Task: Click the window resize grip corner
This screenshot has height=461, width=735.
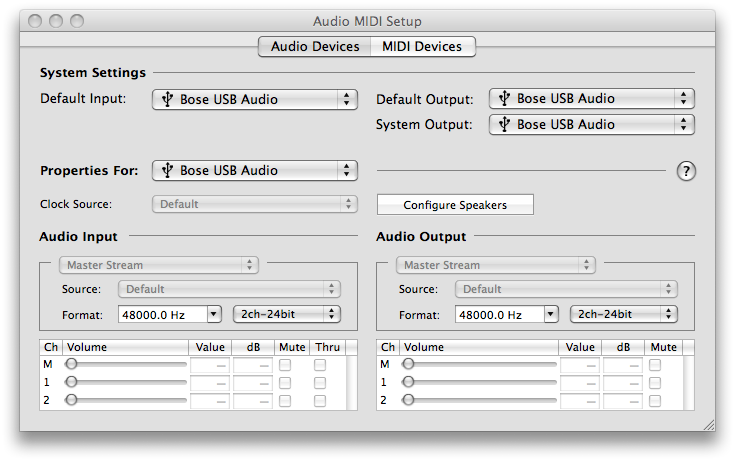Action: point(707,423)
